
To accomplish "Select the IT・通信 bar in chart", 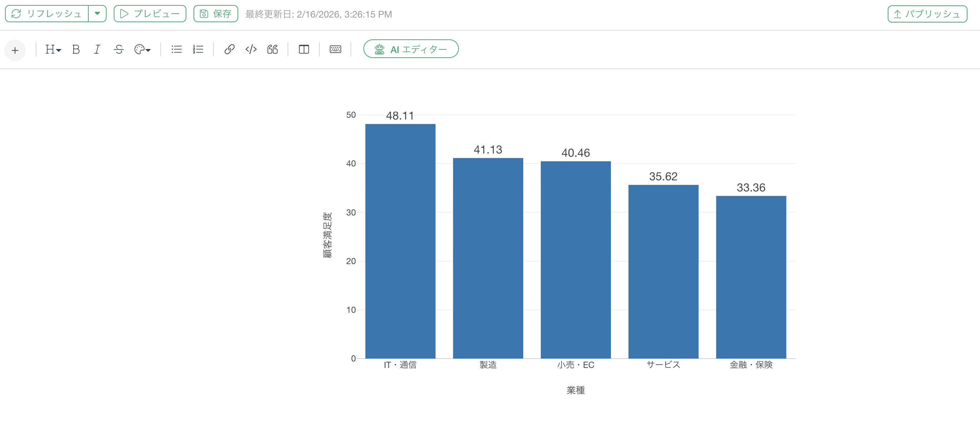I will (400, 240).
